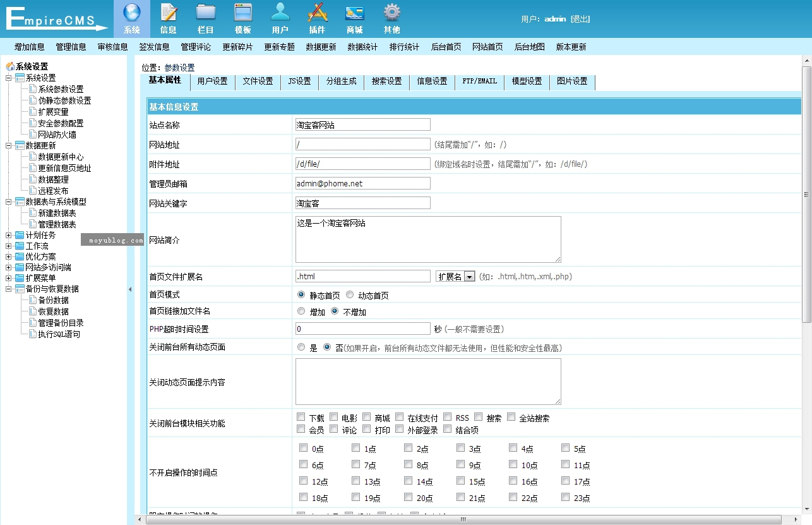Open the 模板 (Template) window icon

pos(243,13)
